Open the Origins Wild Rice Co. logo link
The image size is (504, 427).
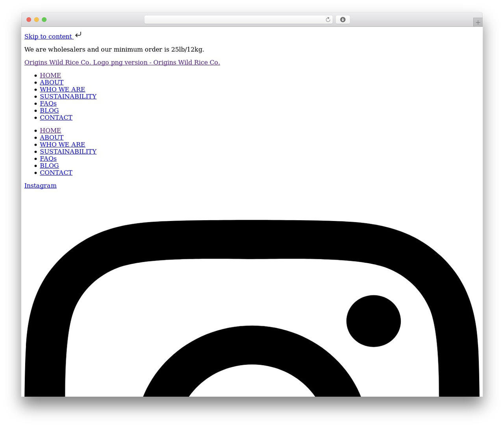tap(122, 63)
